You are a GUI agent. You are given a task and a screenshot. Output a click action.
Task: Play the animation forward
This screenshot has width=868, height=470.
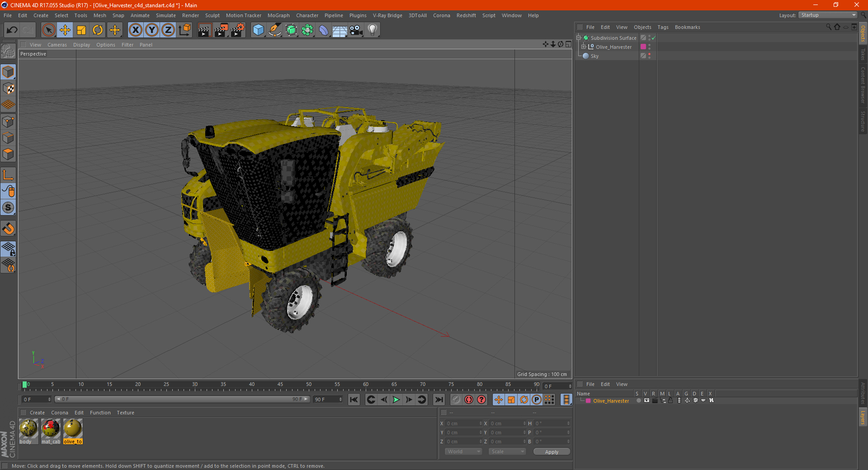pyautogui.click(x=396, y=399)
